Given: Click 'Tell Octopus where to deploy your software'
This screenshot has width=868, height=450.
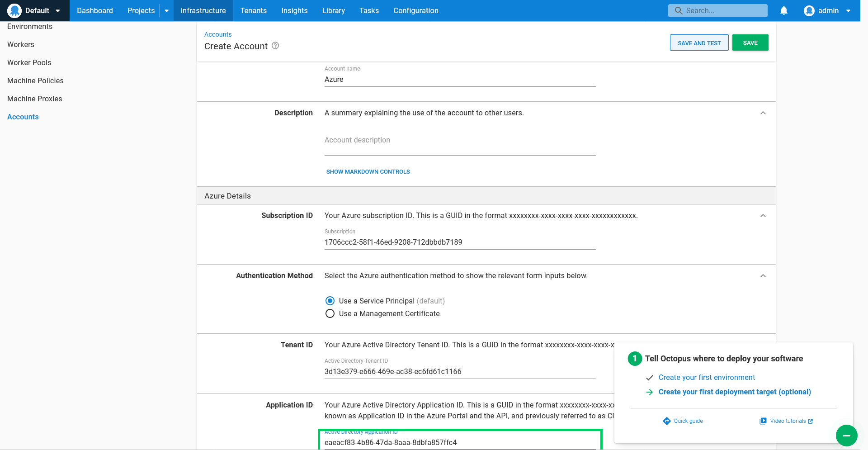Looking at the screenshot, I should [724, 359].
